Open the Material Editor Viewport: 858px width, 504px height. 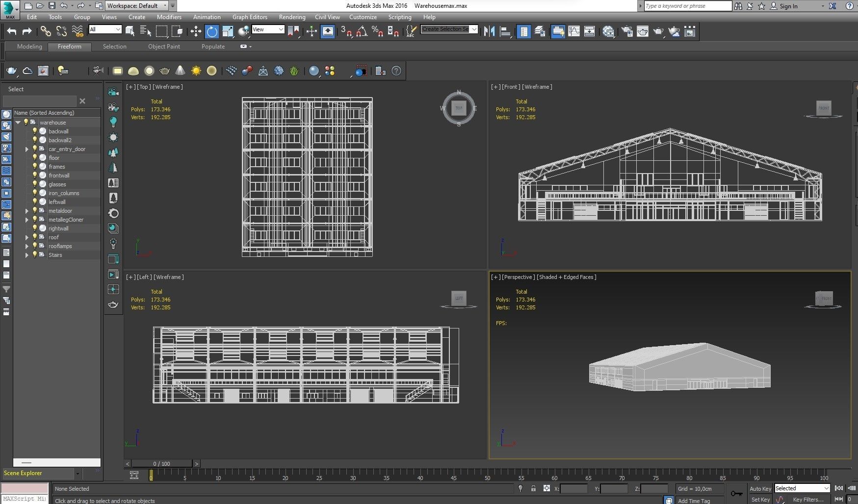pyautogui.click(x=608, y=31)
